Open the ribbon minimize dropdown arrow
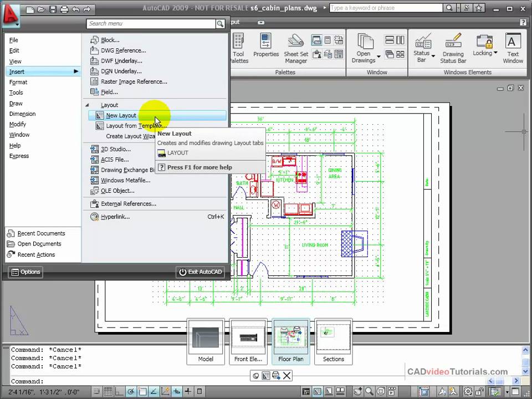The width and height of the screenshot is (532, 399). point(260,22)
